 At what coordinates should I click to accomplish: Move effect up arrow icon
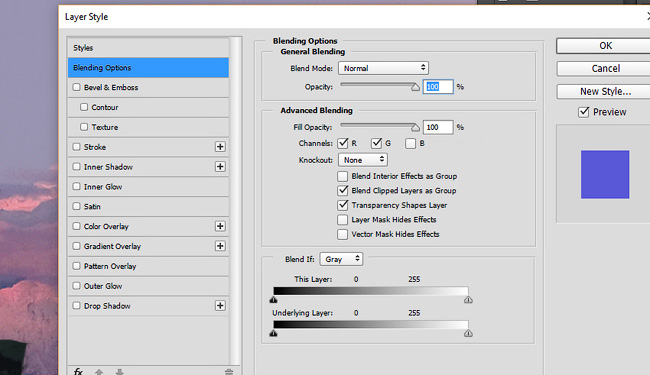coord(99,372)
